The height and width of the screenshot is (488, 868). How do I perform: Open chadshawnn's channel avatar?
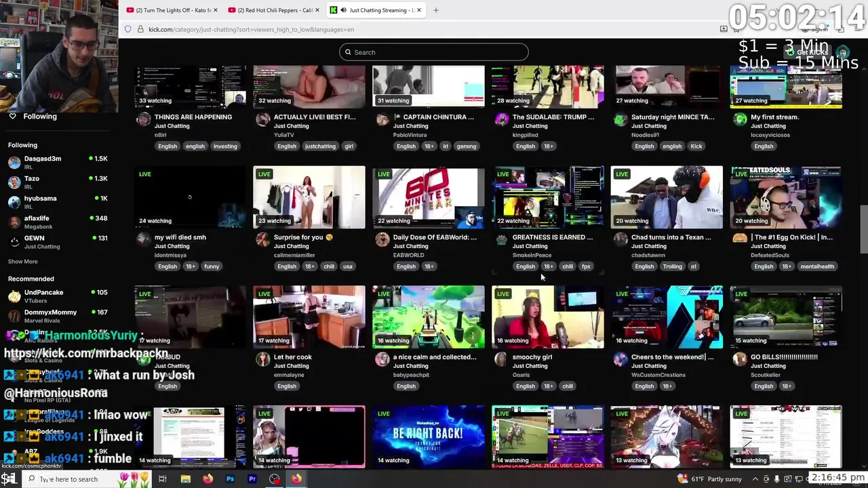(x=621, y=239)
